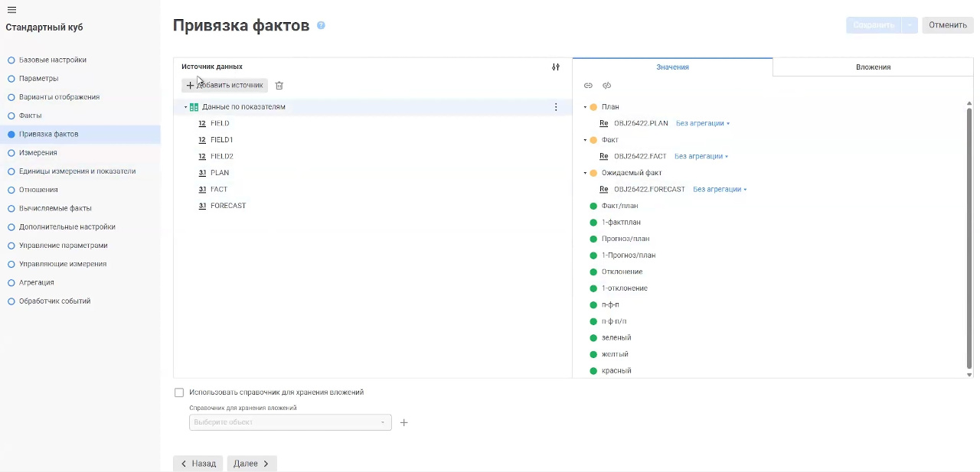Image resolution: width=980 pixels, height=472 pixels.
Task: Open Без агрегации dropdown for OBJ26422.PLAN
Action: point(703,123)
